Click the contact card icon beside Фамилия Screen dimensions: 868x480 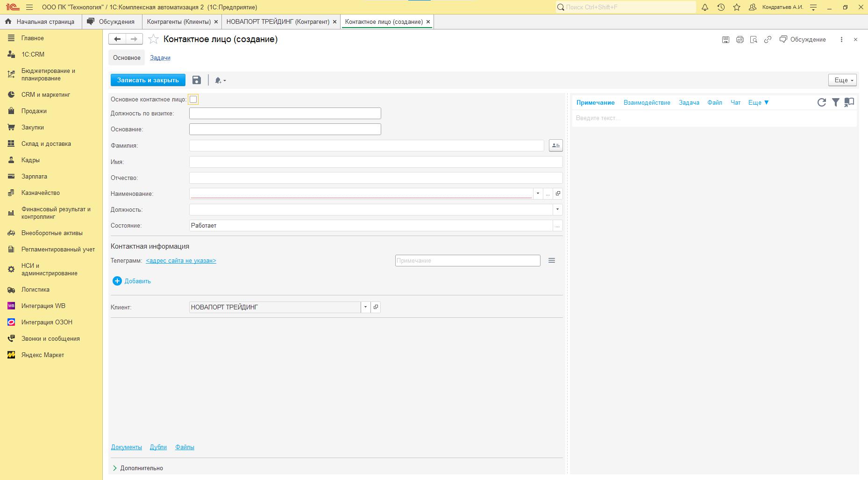point(555,146)
